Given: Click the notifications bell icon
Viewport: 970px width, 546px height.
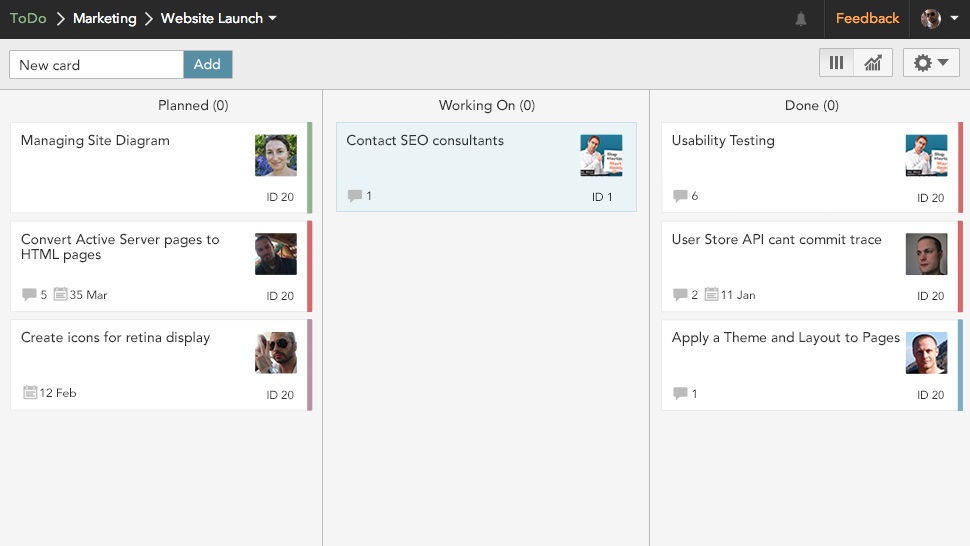Looking at the screenshot, I should coord(801,19).
